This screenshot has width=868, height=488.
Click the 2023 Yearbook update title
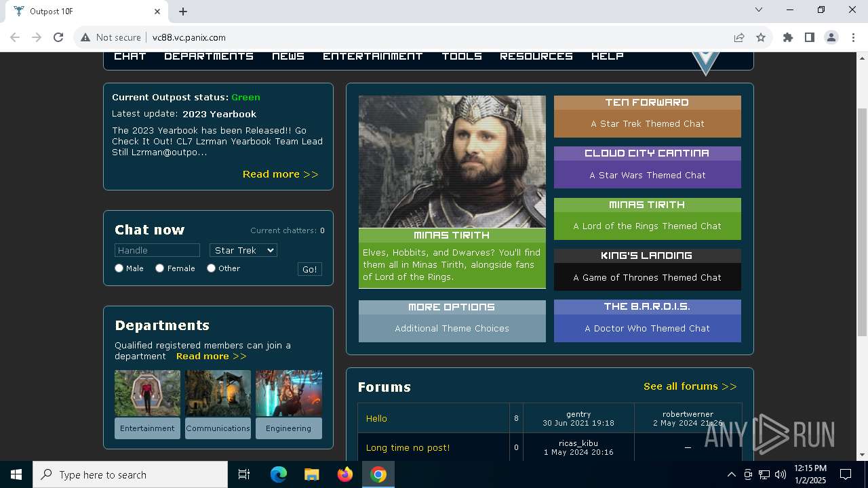click(220, 114)
